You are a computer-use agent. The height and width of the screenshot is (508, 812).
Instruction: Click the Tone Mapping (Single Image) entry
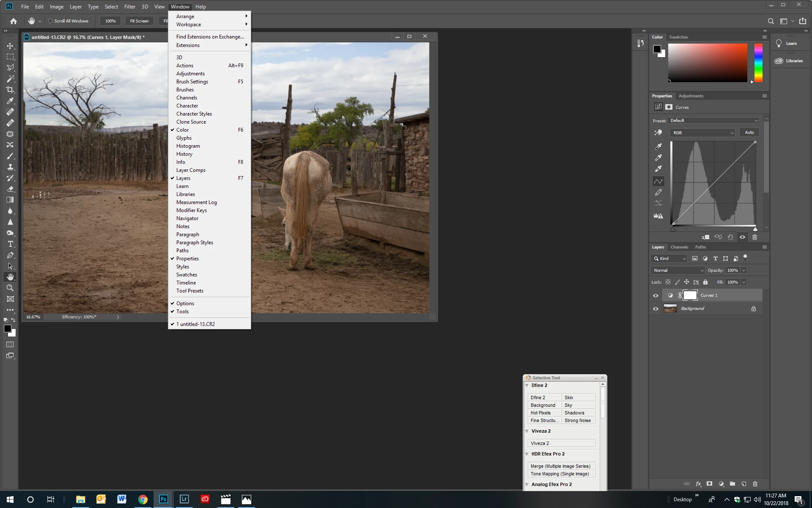[560, 474]
